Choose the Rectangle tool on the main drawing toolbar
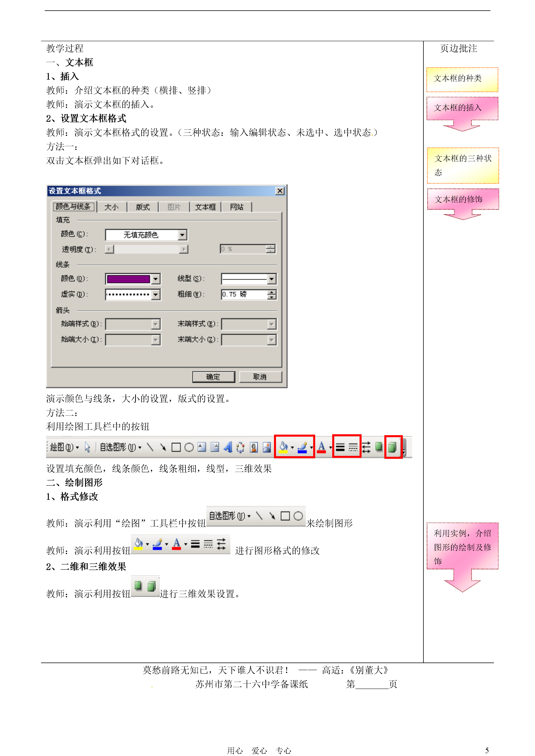This screenshot has width=535, height=756. (176, 447)
